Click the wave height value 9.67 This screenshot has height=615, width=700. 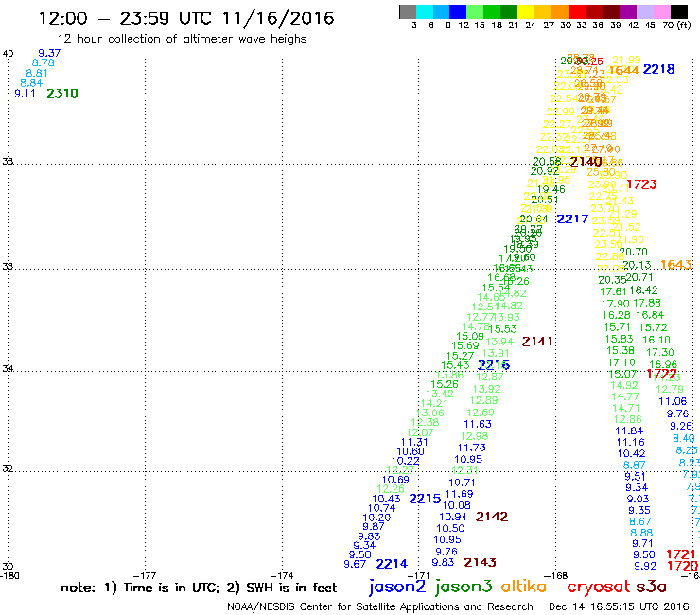(355, 564)
